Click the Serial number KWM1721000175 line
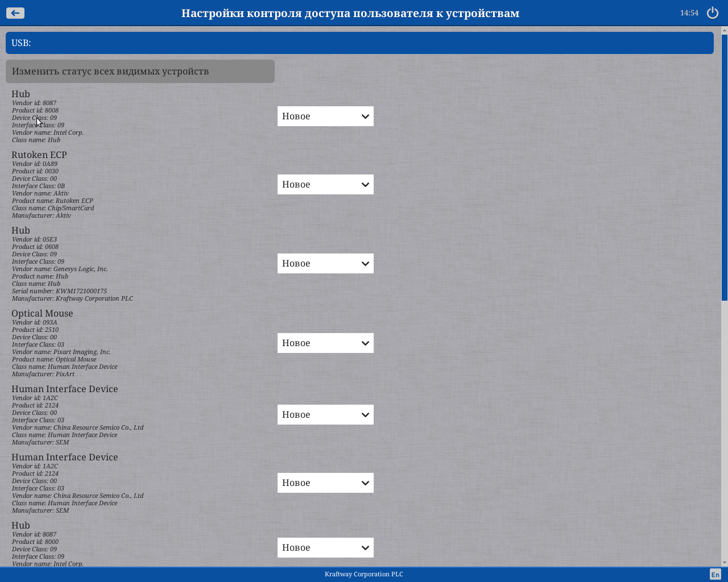This screenshot has width=728, height=582. tap(59, 291)
